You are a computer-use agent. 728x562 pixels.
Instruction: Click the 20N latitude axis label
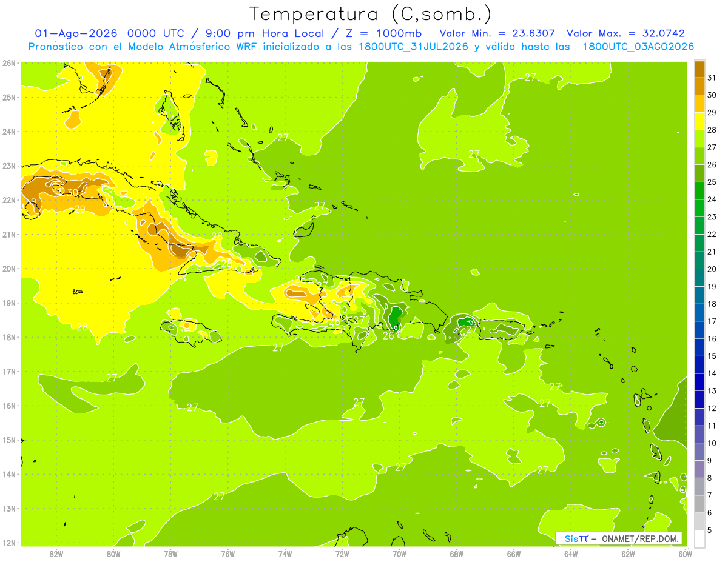pyautogui.click(x=9, y=269)
